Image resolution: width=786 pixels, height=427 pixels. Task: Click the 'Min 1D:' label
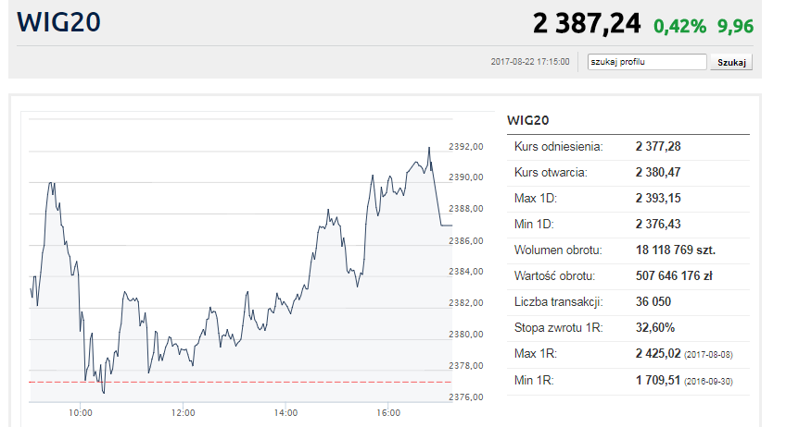[x=534, y=224]
